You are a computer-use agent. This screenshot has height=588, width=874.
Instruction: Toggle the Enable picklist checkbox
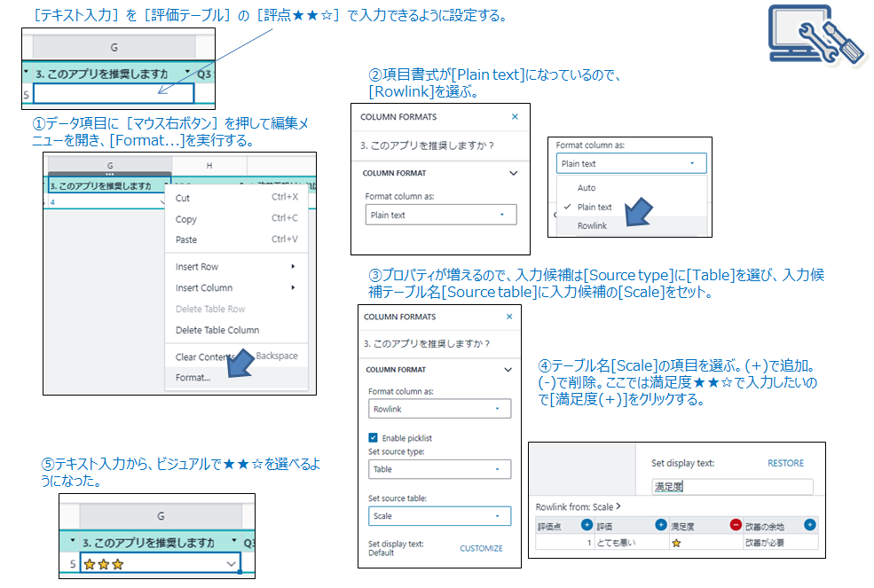[373, 437]
